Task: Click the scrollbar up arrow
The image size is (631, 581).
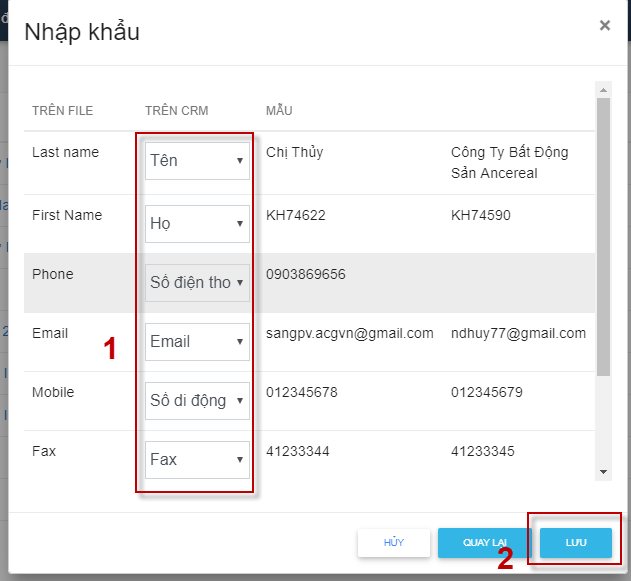Action: [x=603, y=90]
